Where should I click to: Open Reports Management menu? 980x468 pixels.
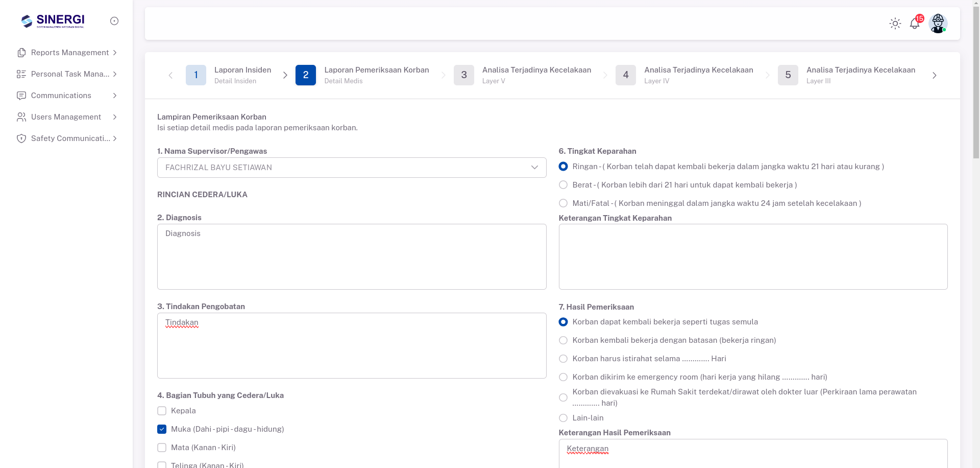pos(67,53)
